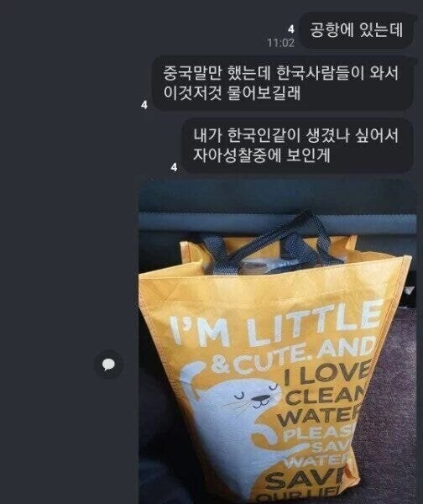This screenshot has width=423, height=504.
Task: Click the word "한국사람들이" in second message
Action: tap(321, 73)
